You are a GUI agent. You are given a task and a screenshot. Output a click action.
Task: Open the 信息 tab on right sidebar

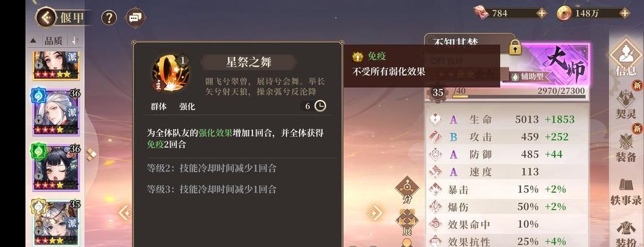point(625,59)
